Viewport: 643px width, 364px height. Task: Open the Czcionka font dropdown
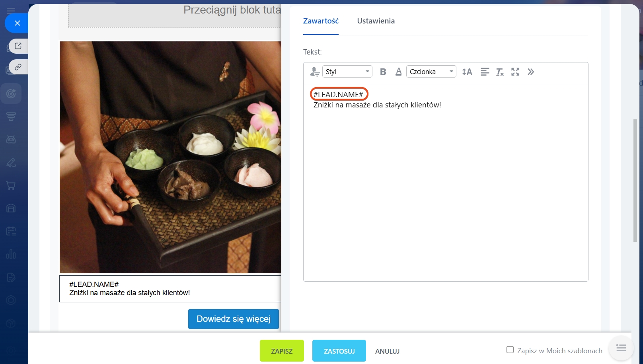click(x=431, y=72)
